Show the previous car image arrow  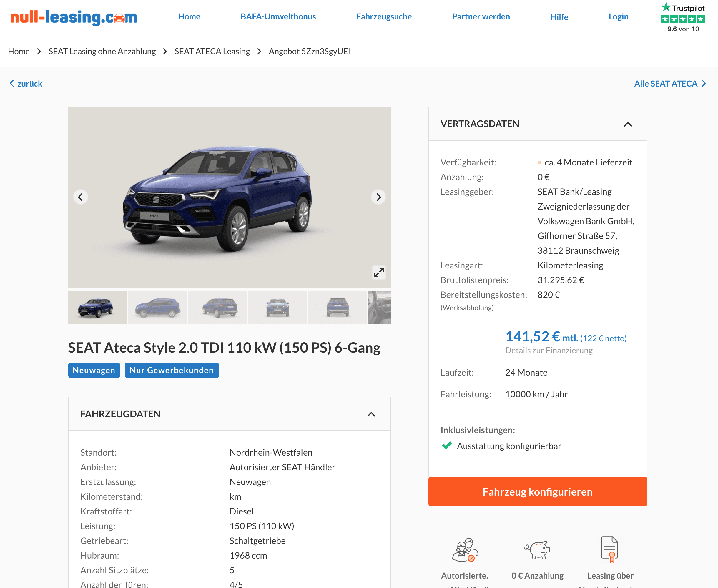click(x=81, y=197)
